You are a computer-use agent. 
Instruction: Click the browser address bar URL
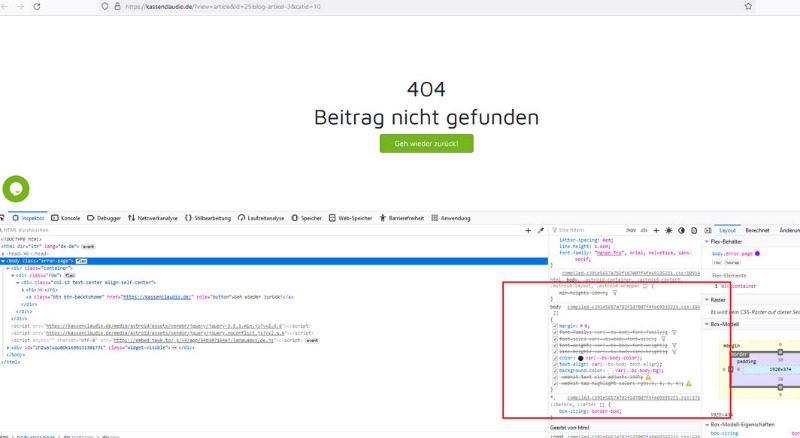pos(222,7)
